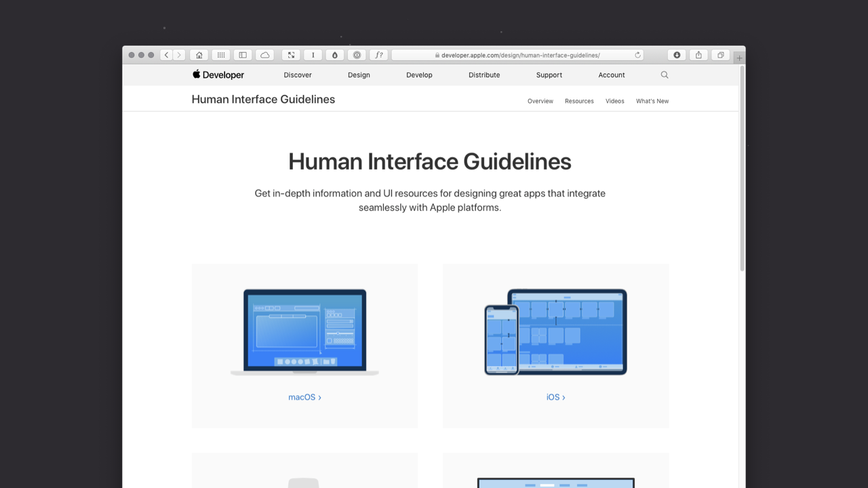Click the MacBook illustration thumbnail
868x488 pixels.
point(304,332)
